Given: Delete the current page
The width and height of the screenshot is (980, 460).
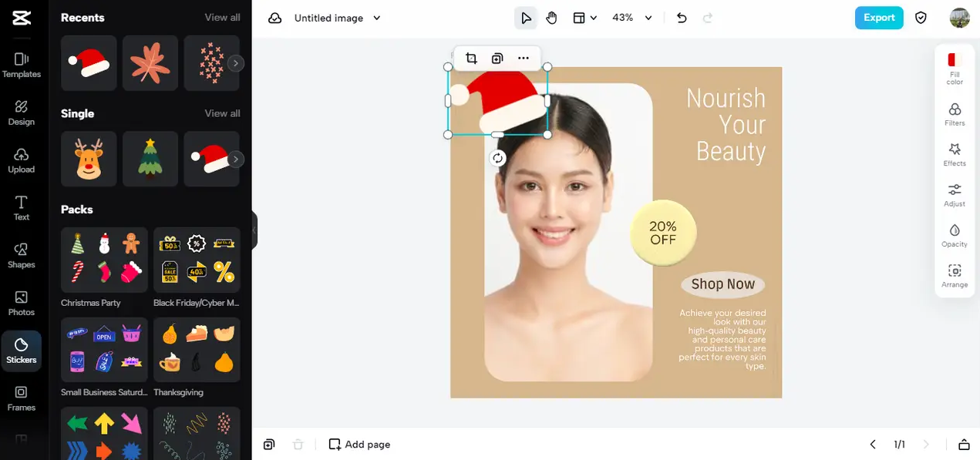Looking at the screenshot, I should click(x=298, y=445).
